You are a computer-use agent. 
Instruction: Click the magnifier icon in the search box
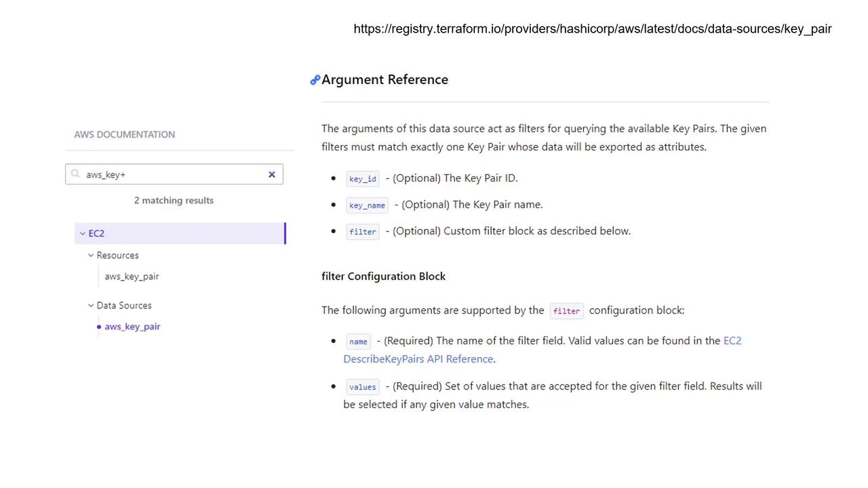click(x=75, y=174)
